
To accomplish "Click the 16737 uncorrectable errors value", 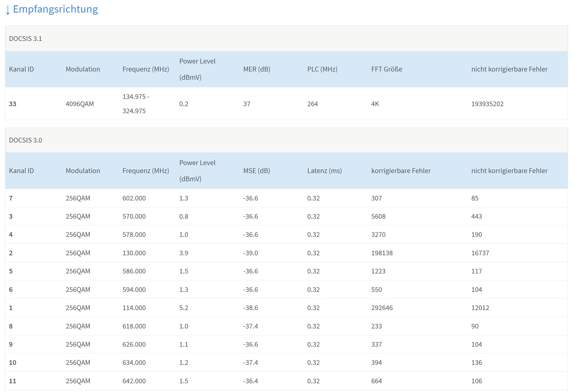I will (480, 253).
